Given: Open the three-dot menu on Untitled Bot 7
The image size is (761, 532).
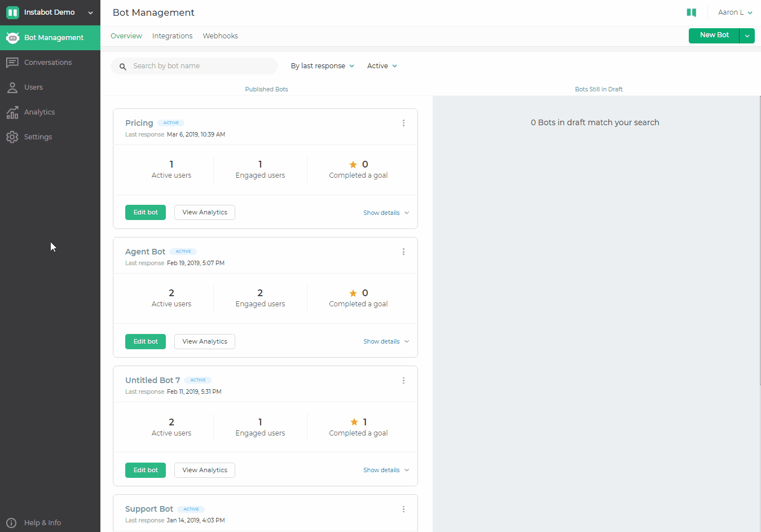Looking at the screenshot, I should [x=403, y=380].
